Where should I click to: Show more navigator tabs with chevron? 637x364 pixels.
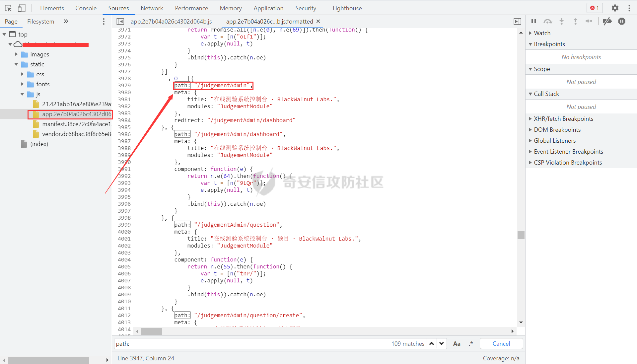pyautogui.click(x=66, y=21)
